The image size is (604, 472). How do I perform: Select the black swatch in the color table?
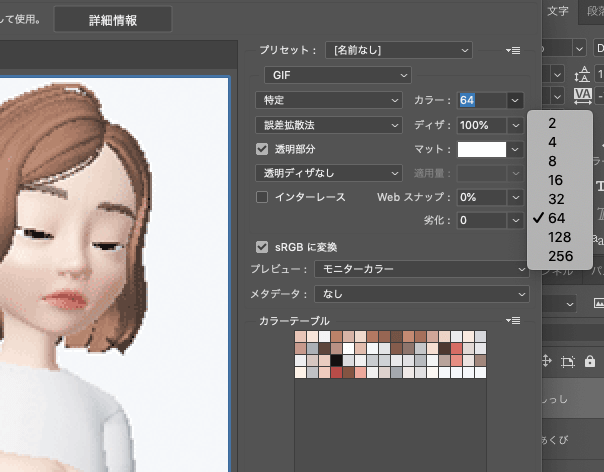pos(336,360)
